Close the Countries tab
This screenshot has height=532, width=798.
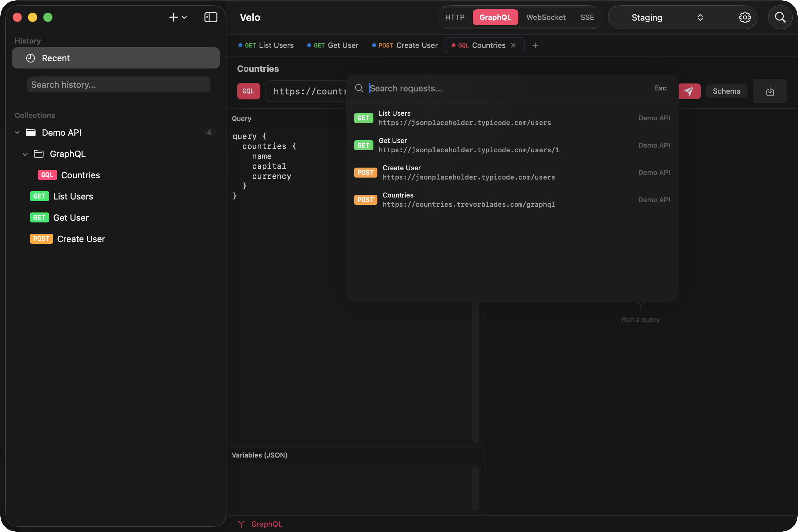pos(513,46)
